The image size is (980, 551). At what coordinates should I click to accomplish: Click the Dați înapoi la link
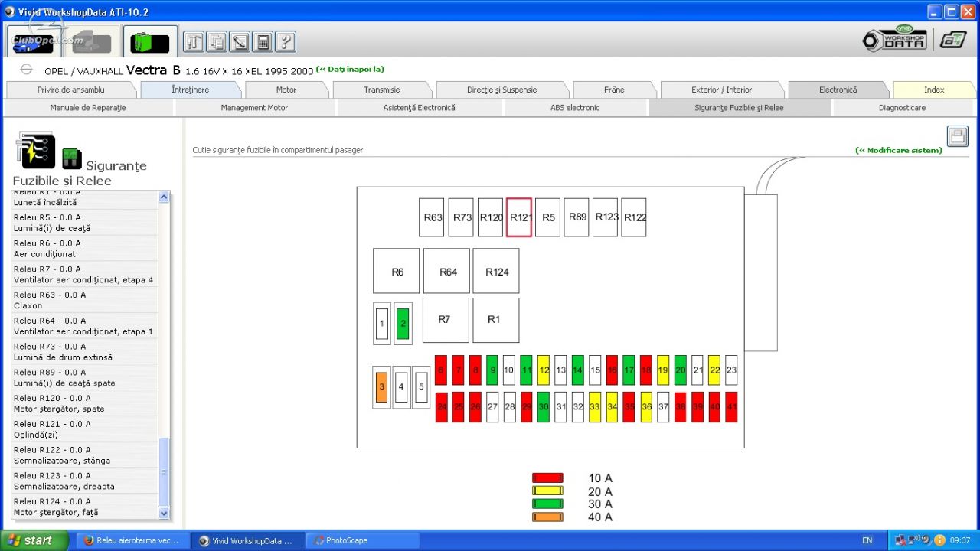(x=350, y=70)
